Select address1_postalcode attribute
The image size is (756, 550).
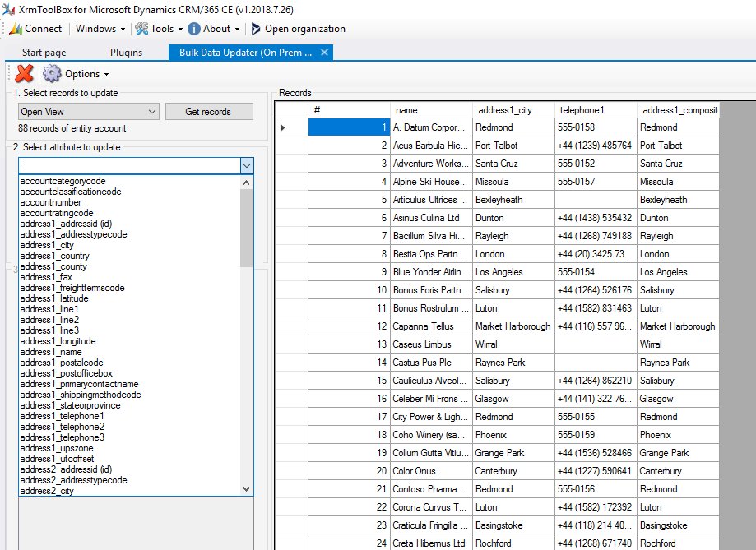coord(61,363)
